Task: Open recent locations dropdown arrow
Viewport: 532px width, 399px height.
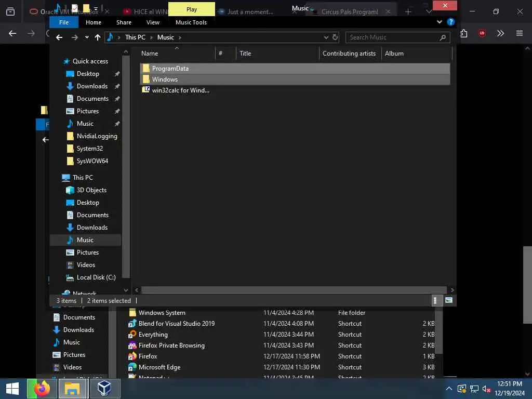Action: click(87, 37)
